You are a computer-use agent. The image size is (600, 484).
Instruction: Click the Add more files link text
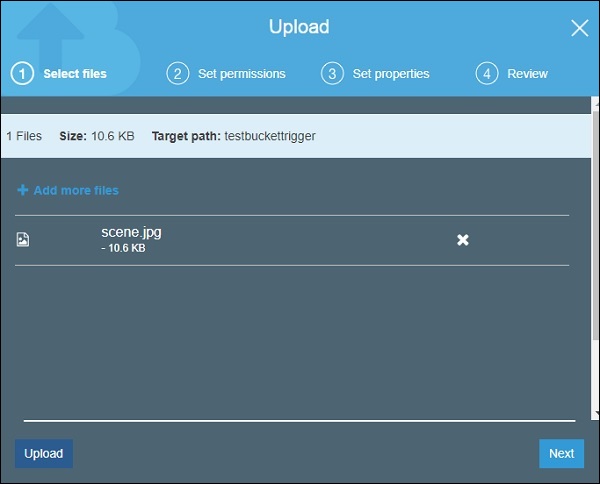coord(76,190)
